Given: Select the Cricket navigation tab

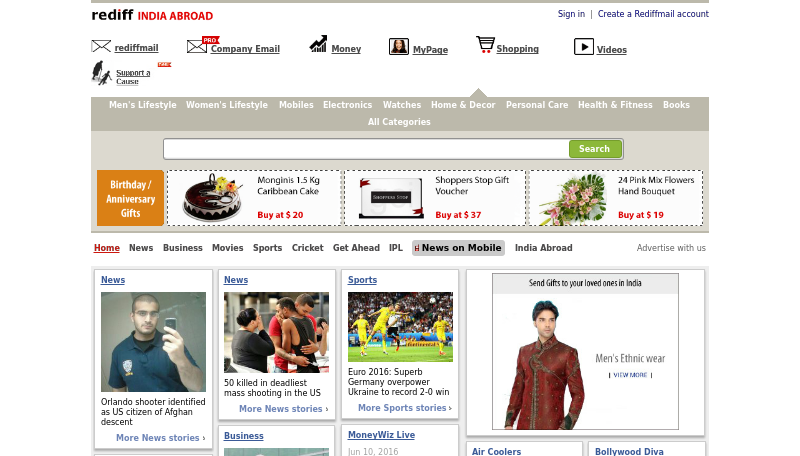Looking at the screenshot, I should coord(308,248).
